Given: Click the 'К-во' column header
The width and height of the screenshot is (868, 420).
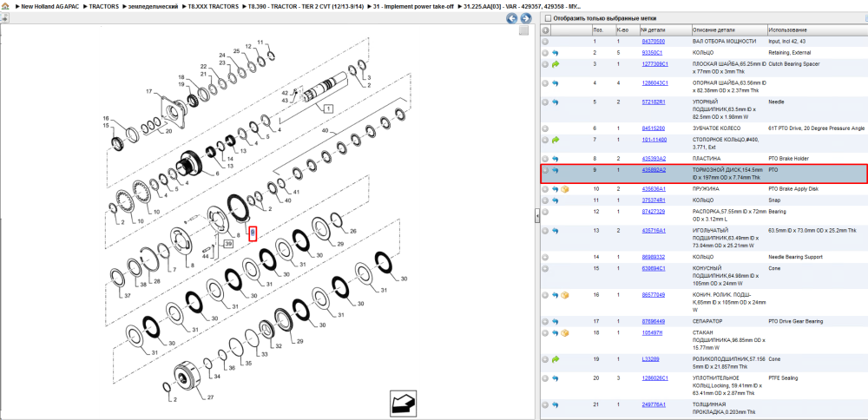Looking at the screenshot, I should [627, 30].
